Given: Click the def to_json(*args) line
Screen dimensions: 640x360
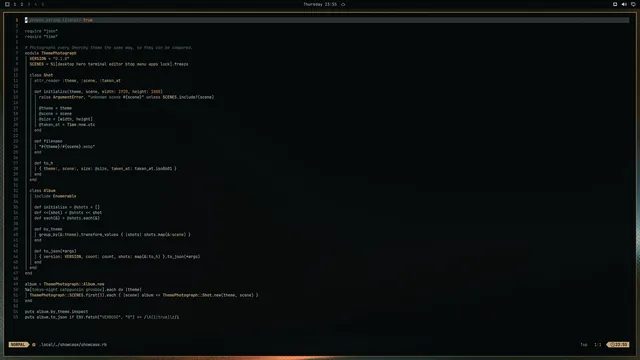Looking at the screenshot, I should 55,251.
